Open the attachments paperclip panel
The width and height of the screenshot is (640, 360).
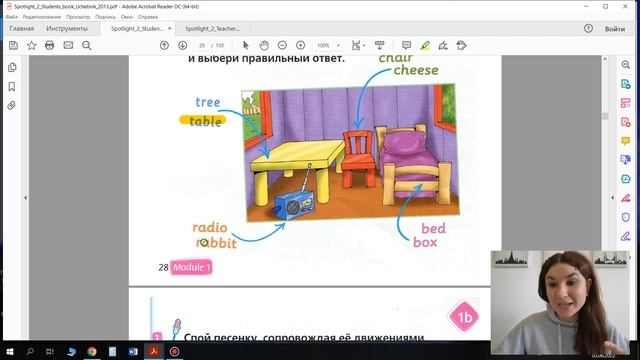coord(12,106)
